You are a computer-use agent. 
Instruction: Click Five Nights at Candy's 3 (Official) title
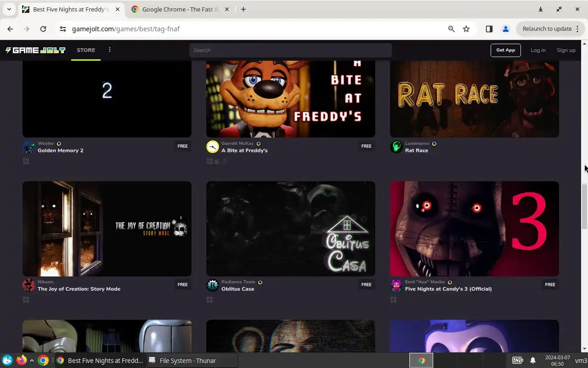[x=448, y=289]
